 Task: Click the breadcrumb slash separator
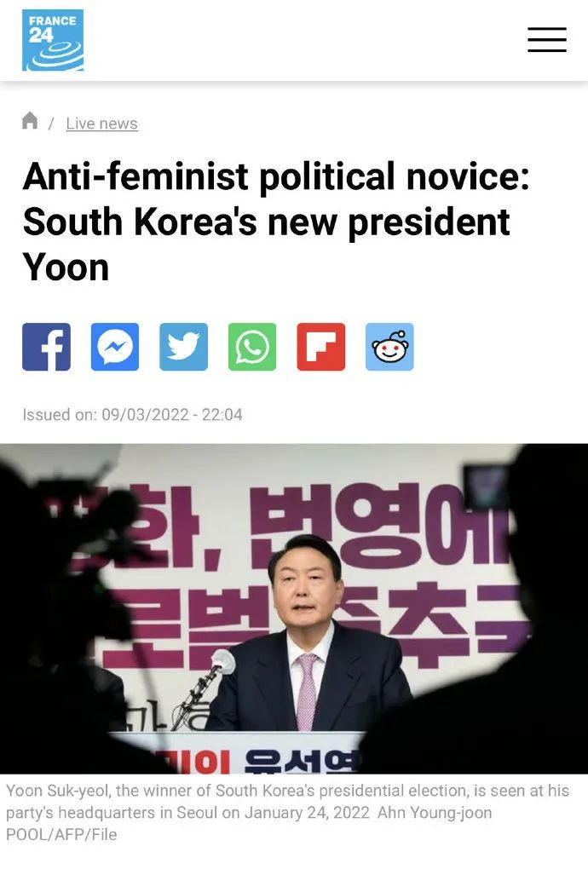tap(51, 124)
